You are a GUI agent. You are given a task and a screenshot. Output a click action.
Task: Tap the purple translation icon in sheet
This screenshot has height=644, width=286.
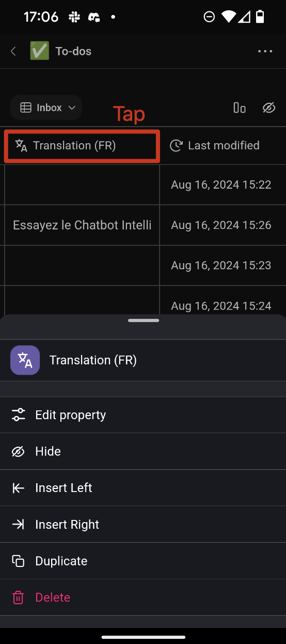[25, 360]
